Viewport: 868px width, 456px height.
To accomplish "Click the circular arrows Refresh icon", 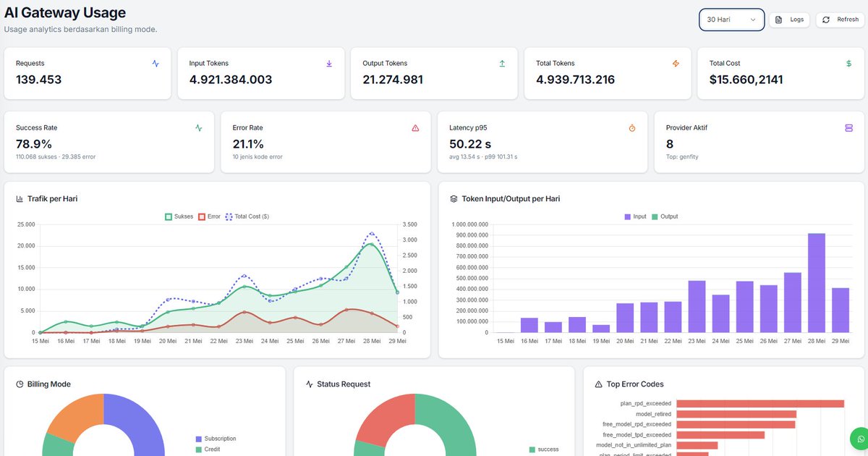I will point(826,20).
